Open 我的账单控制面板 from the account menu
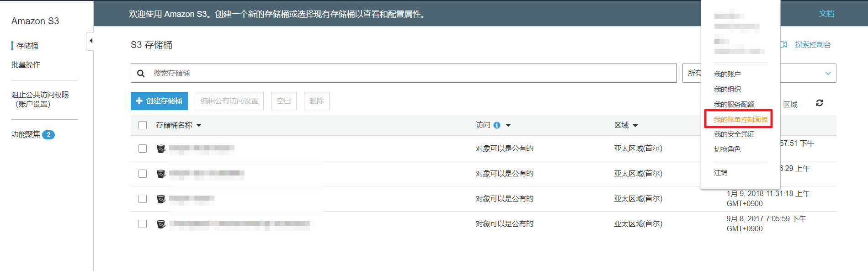The image size is (868, 271). point(740,119)
